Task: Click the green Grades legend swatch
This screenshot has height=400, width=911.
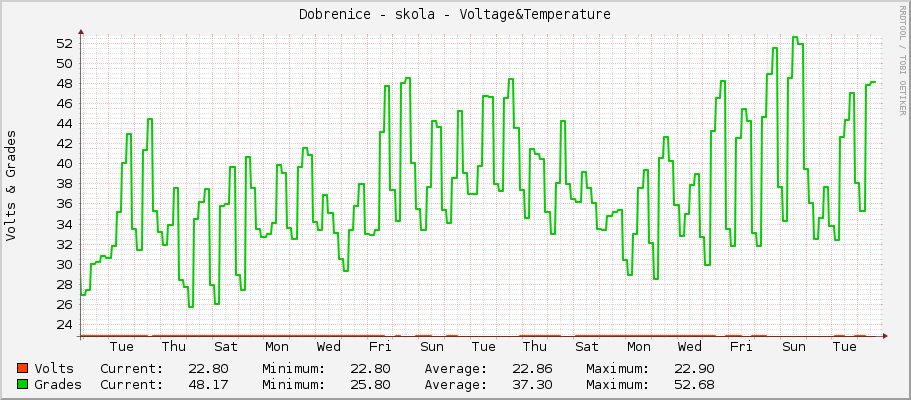Action: click(x=23, y=384)
